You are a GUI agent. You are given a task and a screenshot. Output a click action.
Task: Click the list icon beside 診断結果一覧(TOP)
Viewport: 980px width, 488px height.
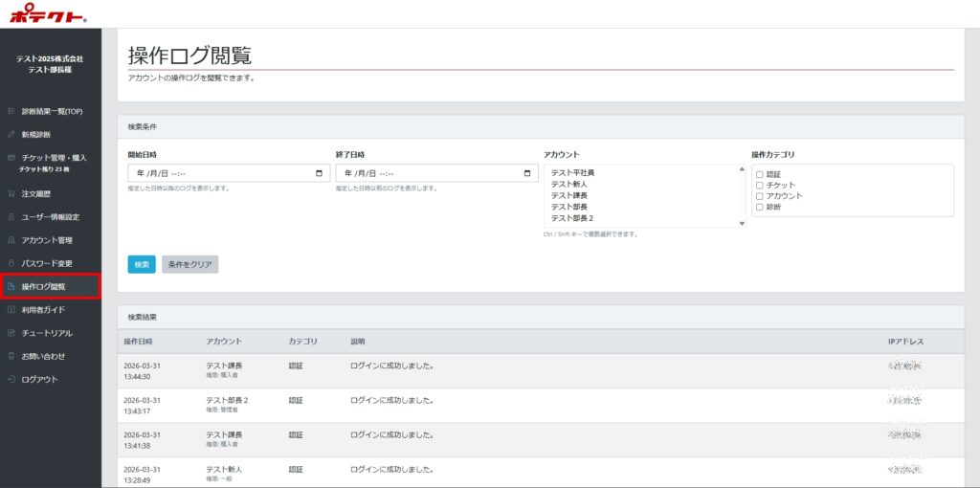pos(11,111)
